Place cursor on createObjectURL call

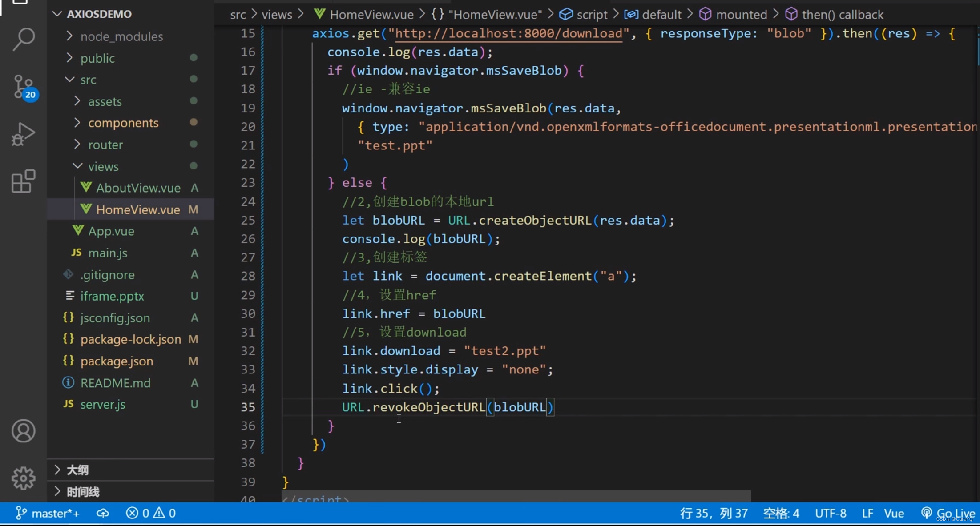pyautogui.click(x=535, y=221)
